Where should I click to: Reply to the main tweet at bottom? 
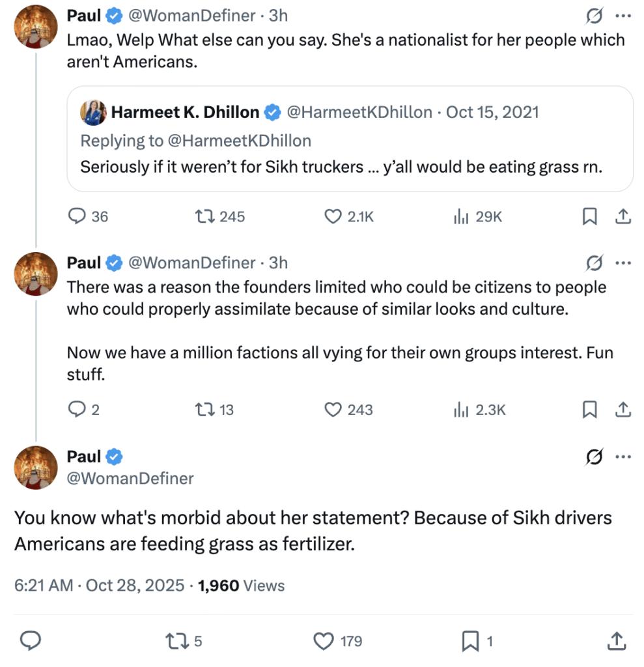point(31,642)
